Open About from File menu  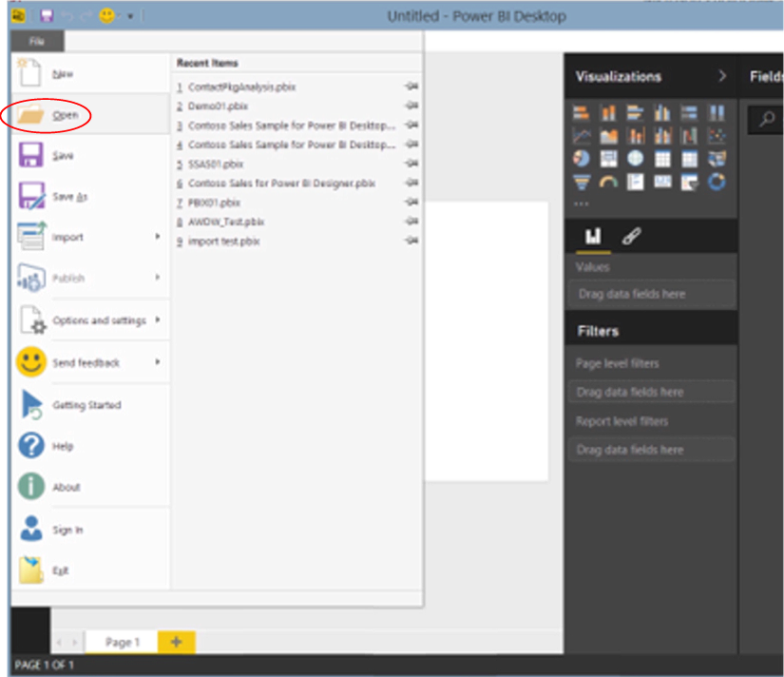[90, 487]
